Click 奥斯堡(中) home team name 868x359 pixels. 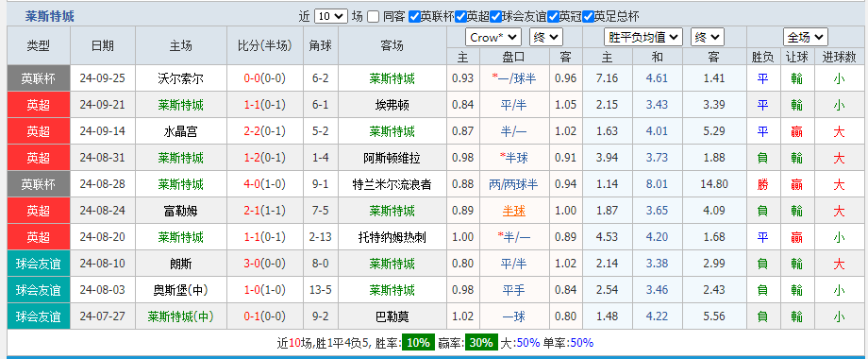coord(180,290)
